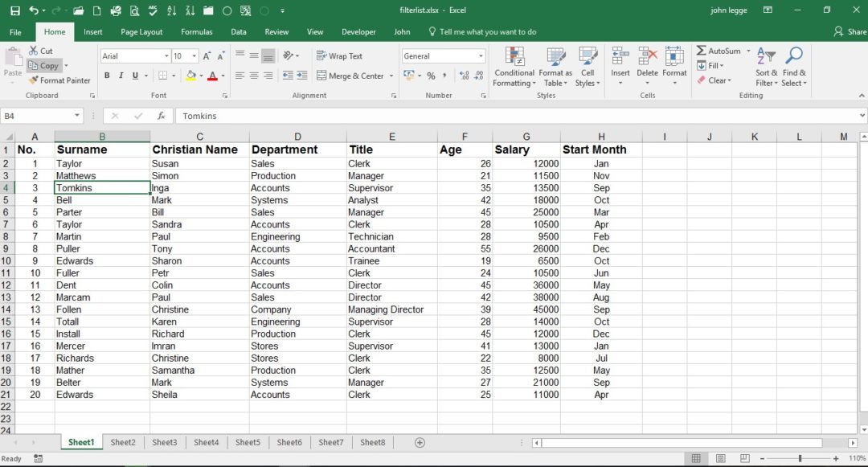Viewport: 868px width, 467px height.
Task: Open Format as Table gallery
Action: (556, 67)
